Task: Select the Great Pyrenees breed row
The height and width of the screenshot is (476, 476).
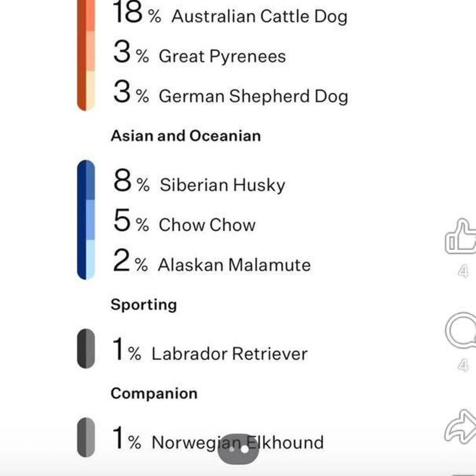Action: click(x=222, y=56)
